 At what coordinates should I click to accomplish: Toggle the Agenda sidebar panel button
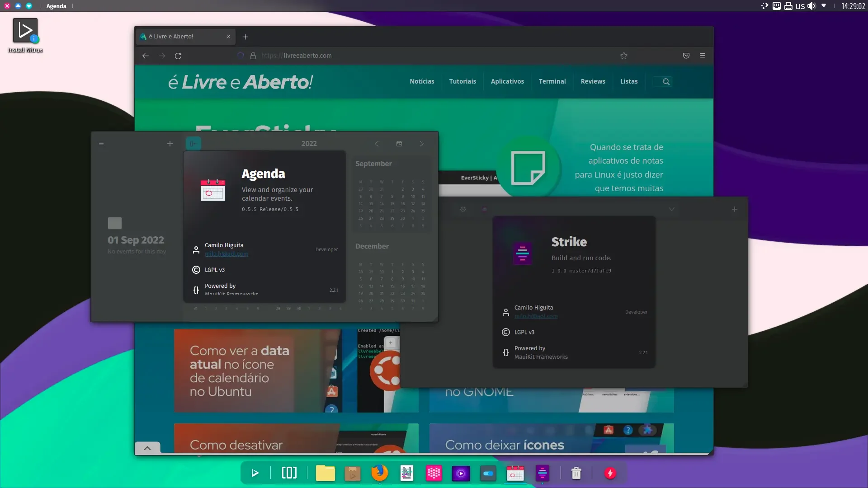[193, 144]
